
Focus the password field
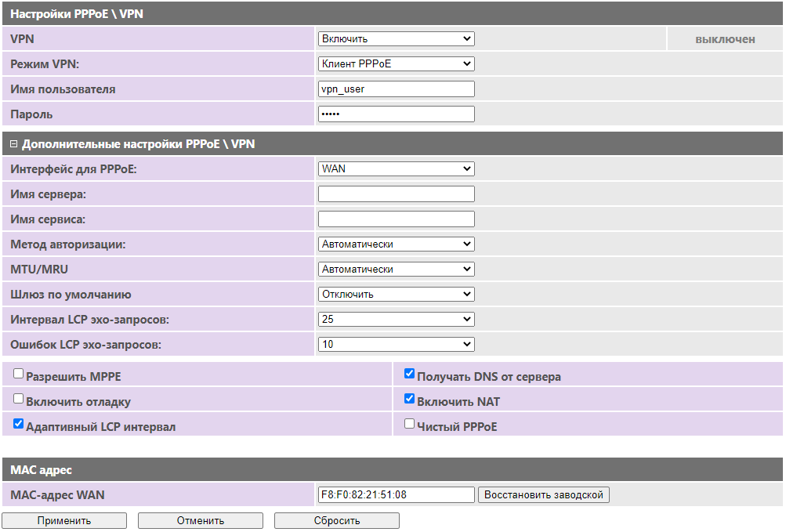pyautogui.click(x=396, y=114)
